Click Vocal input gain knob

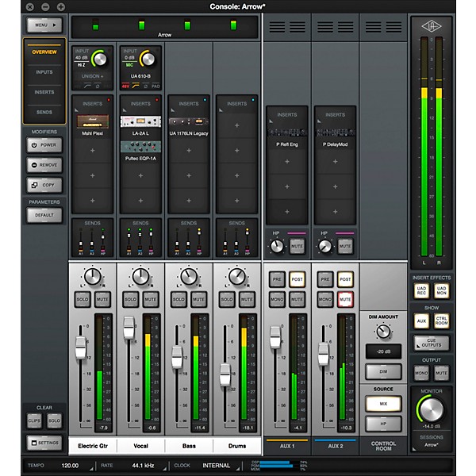(148, 59)
